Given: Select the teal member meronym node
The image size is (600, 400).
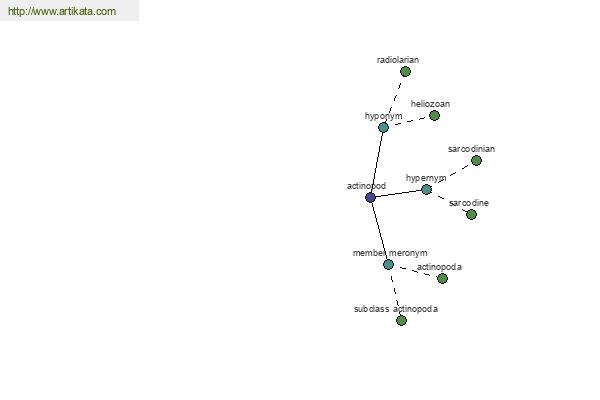Looking at the screenshot, I should tap(388, 264).
